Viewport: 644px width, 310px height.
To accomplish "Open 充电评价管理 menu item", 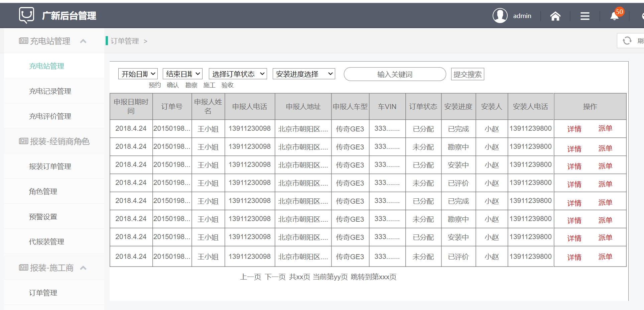I will 50,116.
